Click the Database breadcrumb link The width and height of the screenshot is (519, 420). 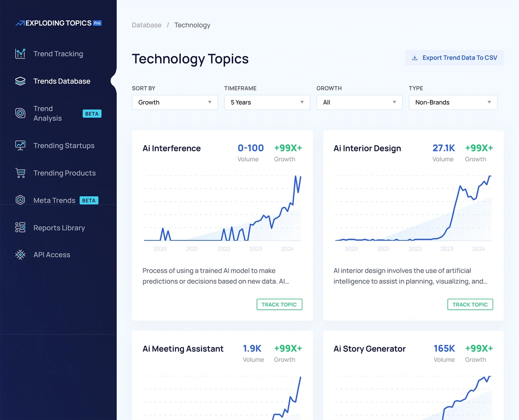coord(147,25)
